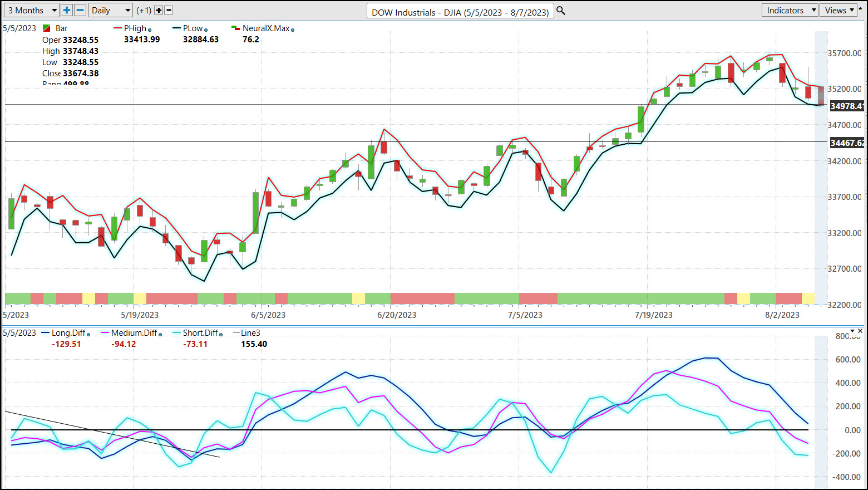Close the lower indicator pane with X
The height and width of the screenshot is (490, 868).
[860, 331]
